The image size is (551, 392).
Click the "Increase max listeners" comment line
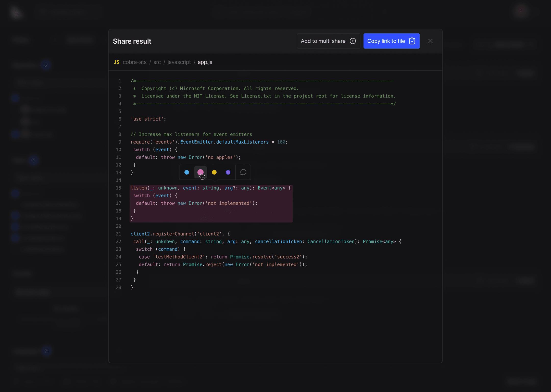[191, 134]
